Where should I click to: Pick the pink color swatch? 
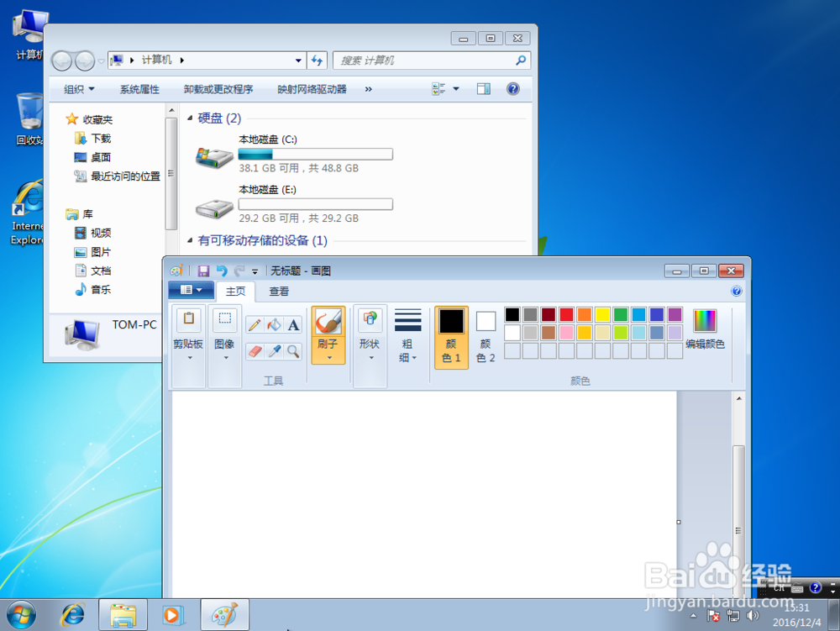click(566, 333)
